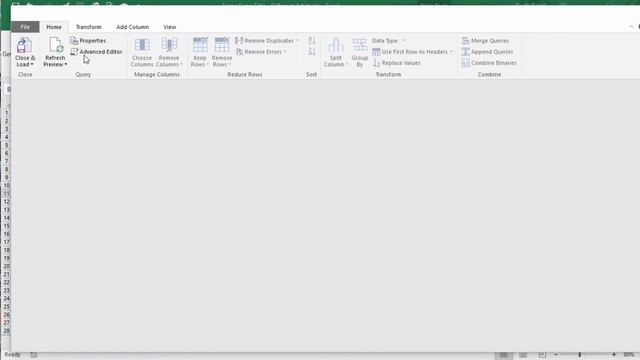Open the File tab
Image resolution: width=640 pixels, height=360 pixels.
coord(25,27)
